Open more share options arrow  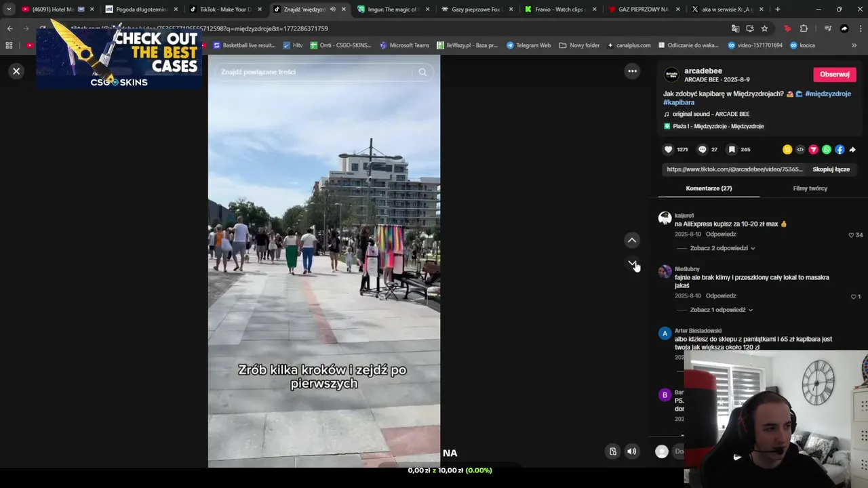coord(852,150)
